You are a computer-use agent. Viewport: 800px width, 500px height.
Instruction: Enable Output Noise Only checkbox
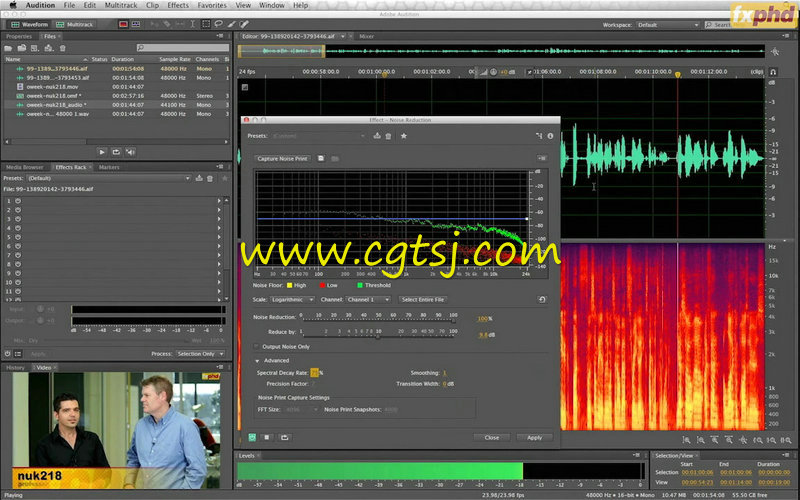(x=257, y=346)
